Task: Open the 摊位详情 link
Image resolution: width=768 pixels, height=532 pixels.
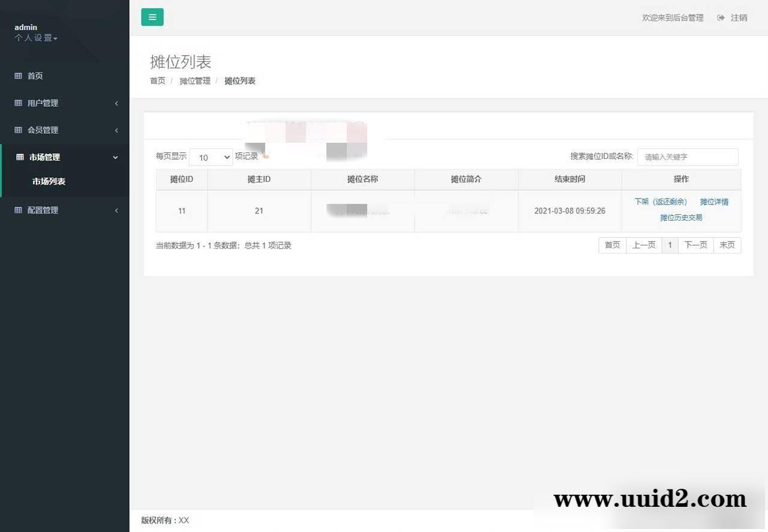Action: pos(714,202)
